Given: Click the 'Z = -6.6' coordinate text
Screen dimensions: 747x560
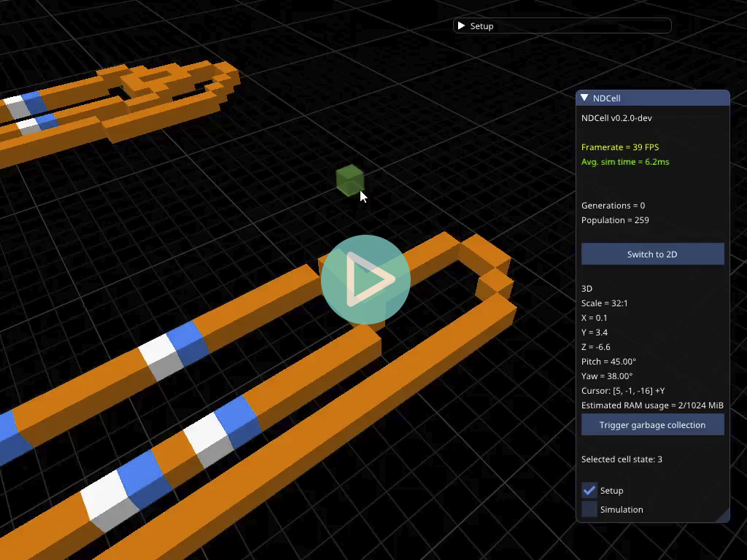Looking at the screenshot, I should tap(595, 347).
